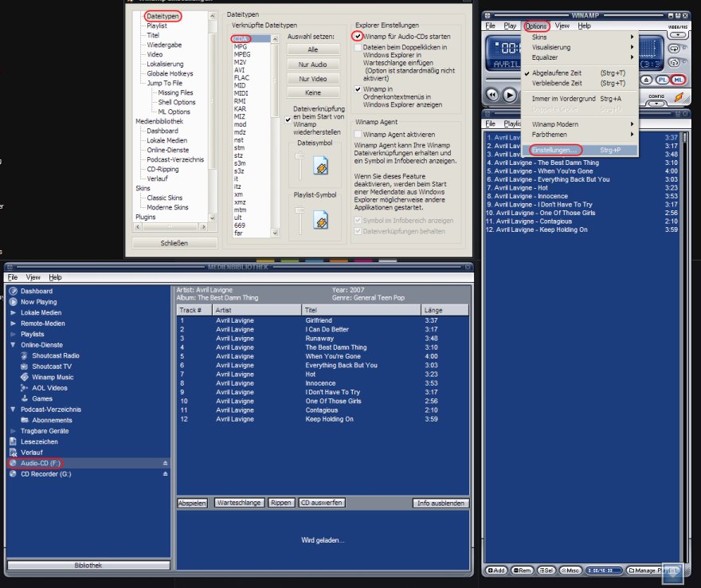Expand the Winamp Modern submenu
Screen dimensions: 701x588
click(x=580, y=124)
